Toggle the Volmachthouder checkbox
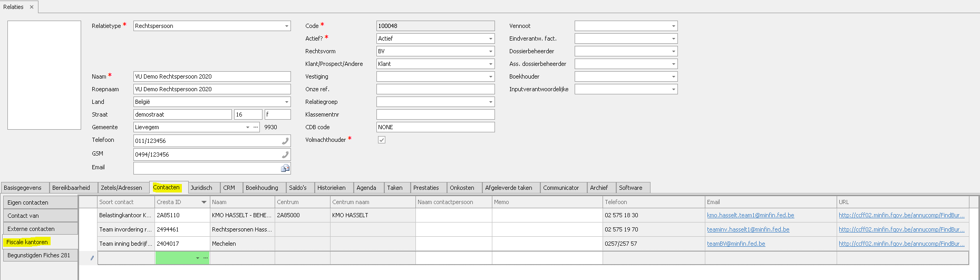This screenshot has height=280, width=980. 382,140
